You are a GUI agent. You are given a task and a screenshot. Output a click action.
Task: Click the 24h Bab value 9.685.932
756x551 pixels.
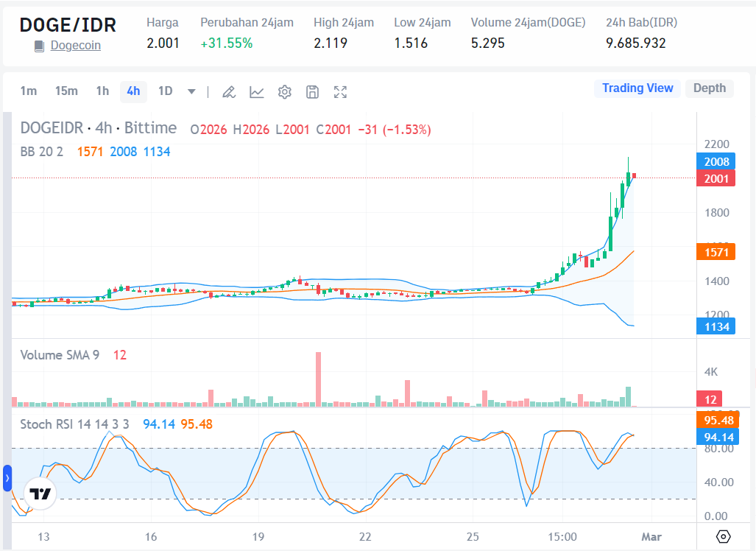click(636, 43)
